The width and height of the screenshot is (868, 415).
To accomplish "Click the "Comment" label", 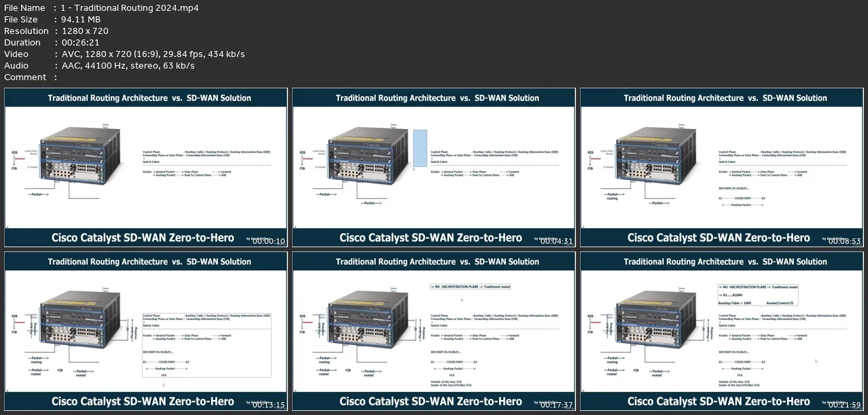I will (x=25, y=77).
